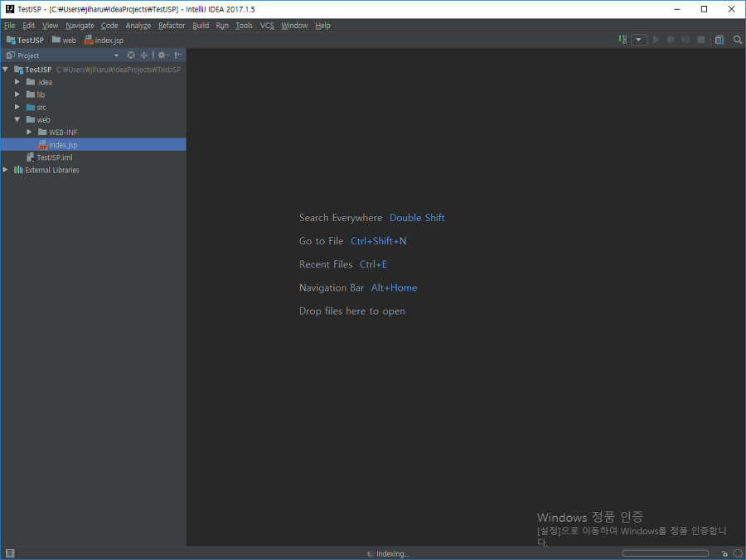746x560 pixels.
Task: Click the Collapse All icon in Project panel
Action: (x=144, y=56)
